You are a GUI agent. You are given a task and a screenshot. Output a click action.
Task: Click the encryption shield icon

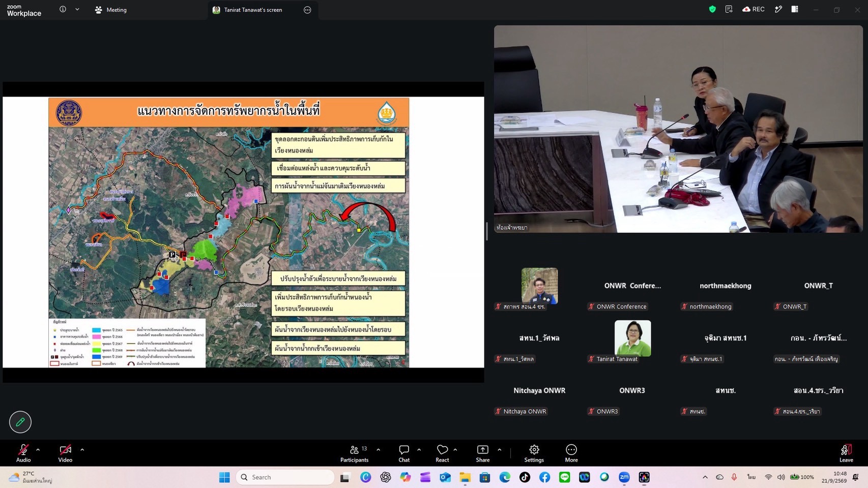click(712, 9)
